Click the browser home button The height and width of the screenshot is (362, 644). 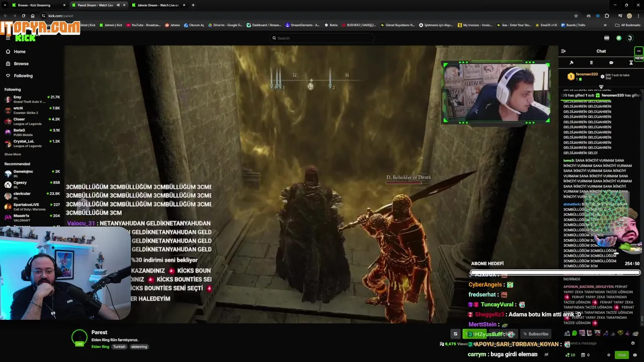[33, 16]
